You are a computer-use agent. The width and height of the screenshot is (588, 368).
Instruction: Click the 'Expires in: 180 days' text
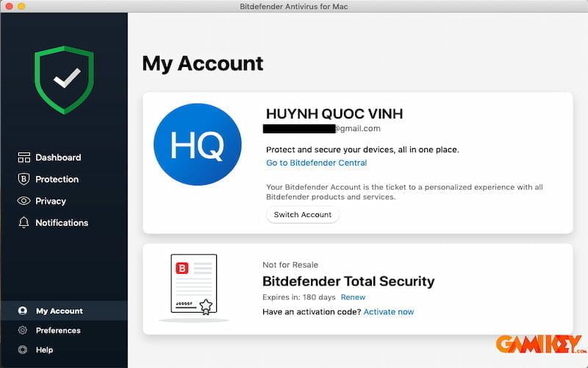click(299, 297)
